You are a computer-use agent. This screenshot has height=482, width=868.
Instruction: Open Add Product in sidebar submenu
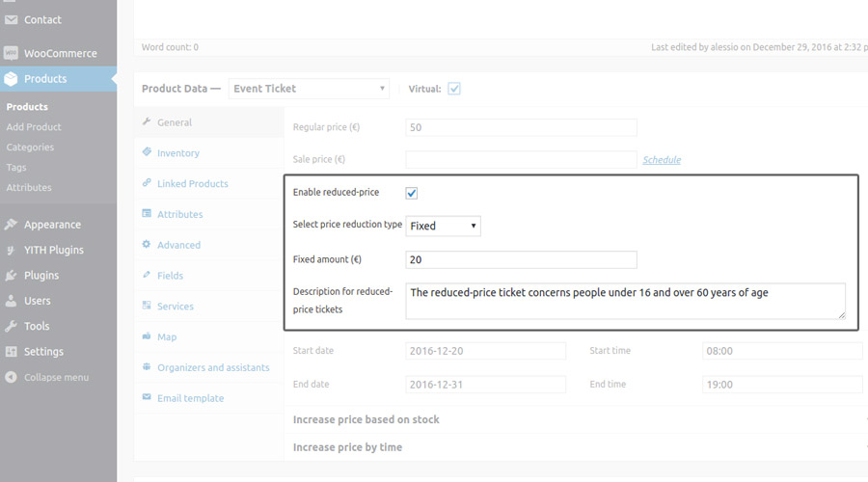(x=34, y=126)
